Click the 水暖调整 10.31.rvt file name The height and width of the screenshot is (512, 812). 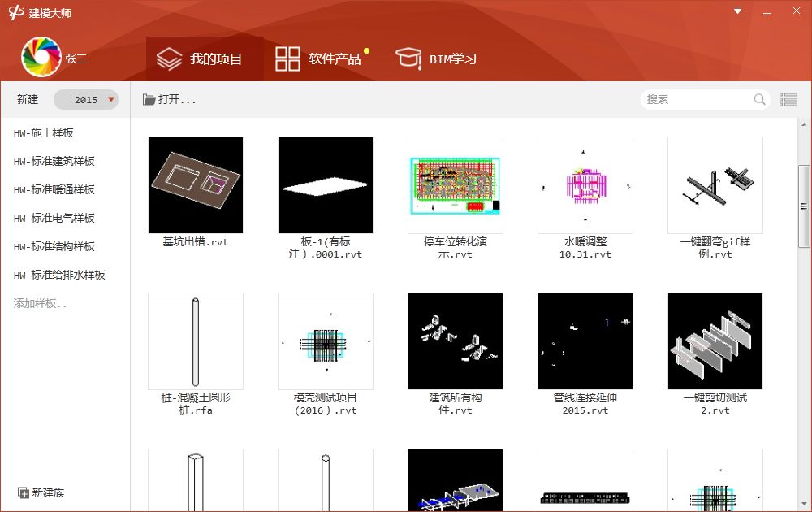(x=585, y=248)
